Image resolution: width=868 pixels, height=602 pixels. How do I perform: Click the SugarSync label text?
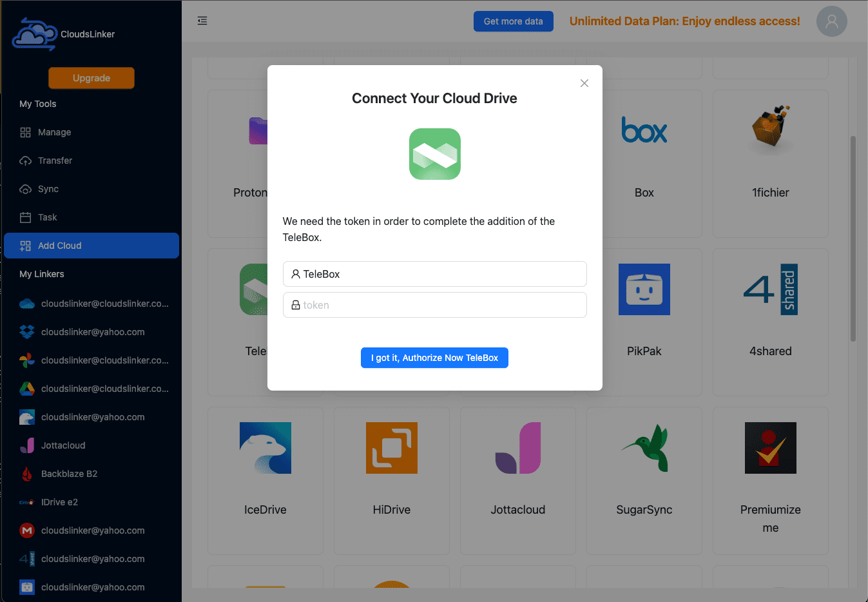[x=644, y=510]
